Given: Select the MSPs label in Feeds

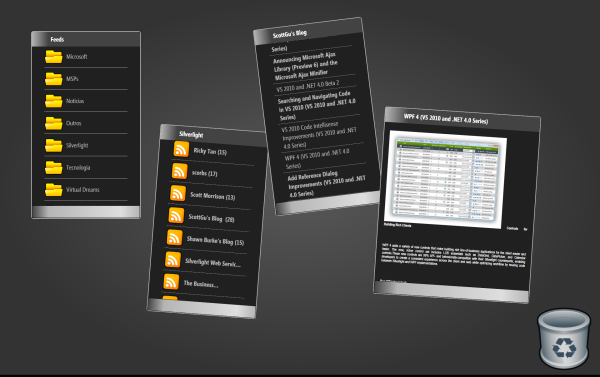Looking at the screenshot, I should [x=72, y=79].
